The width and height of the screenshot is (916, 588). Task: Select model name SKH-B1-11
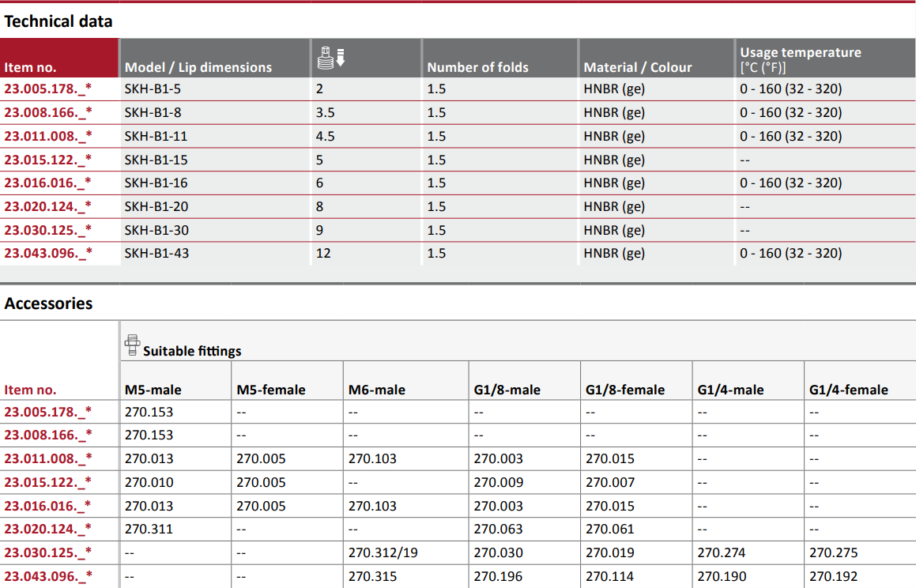pyautogui.click(x=156, y=136)
